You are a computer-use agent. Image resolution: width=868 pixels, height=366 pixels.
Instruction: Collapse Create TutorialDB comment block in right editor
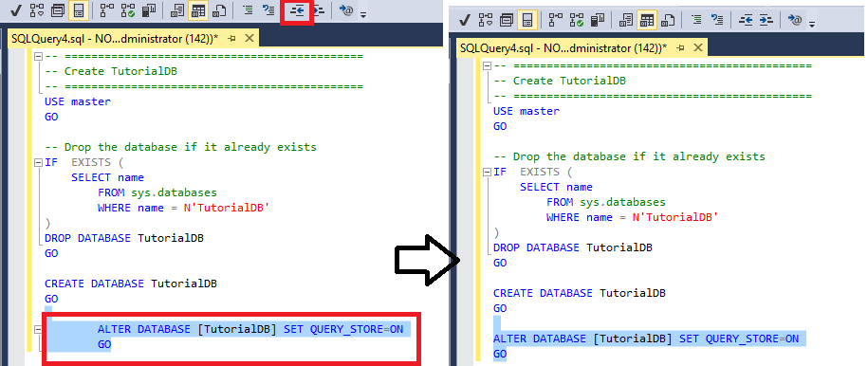(x=487, y=65)
